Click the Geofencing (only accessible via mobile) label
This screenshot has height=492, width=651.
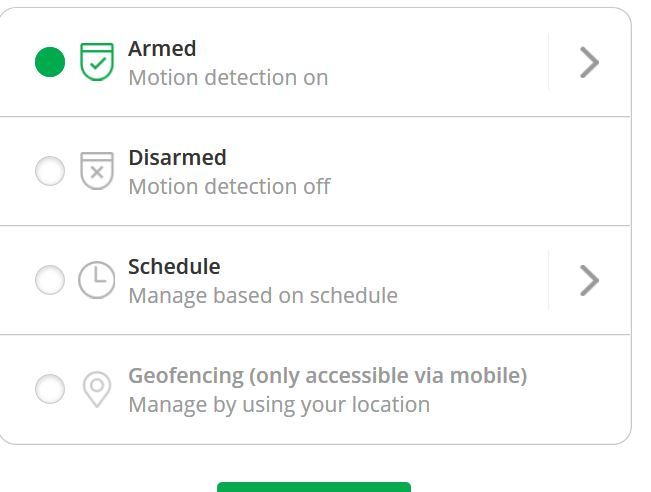(x=328, y=376)
